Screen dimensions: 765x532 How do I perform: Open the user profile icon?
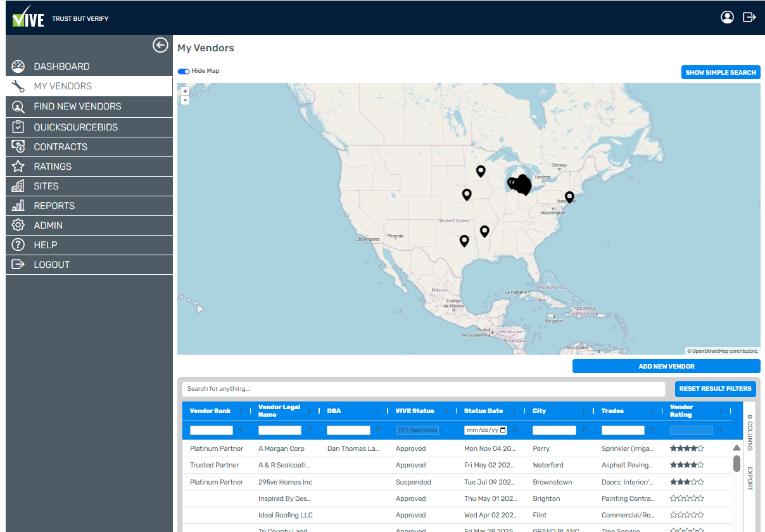coord(727,17)
